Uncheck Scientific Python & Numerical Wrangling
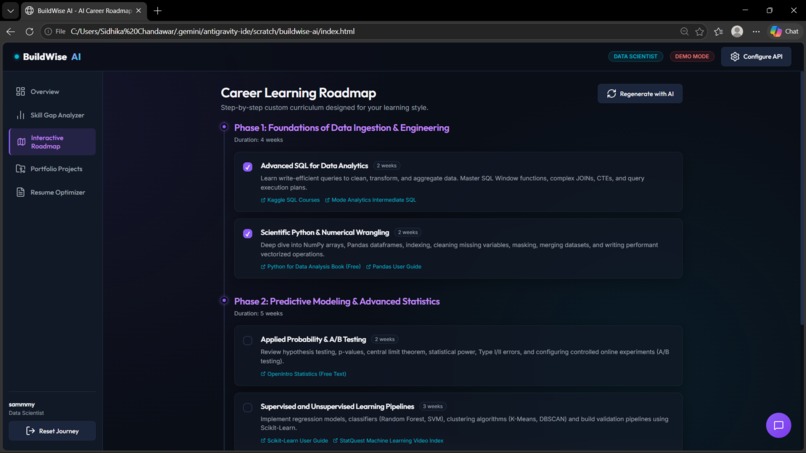The width and height of the screenshot is (806, 453). [x=248, y=233]
